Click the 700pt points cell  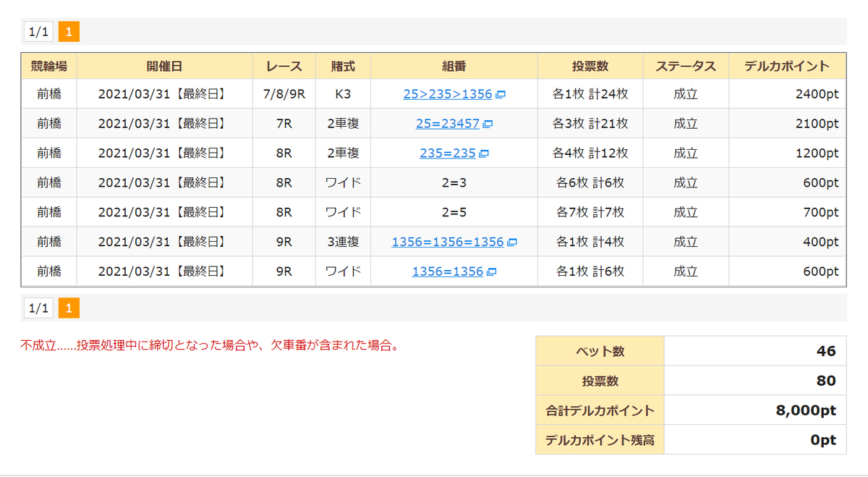pyautogui.click(x=788, y=212)
